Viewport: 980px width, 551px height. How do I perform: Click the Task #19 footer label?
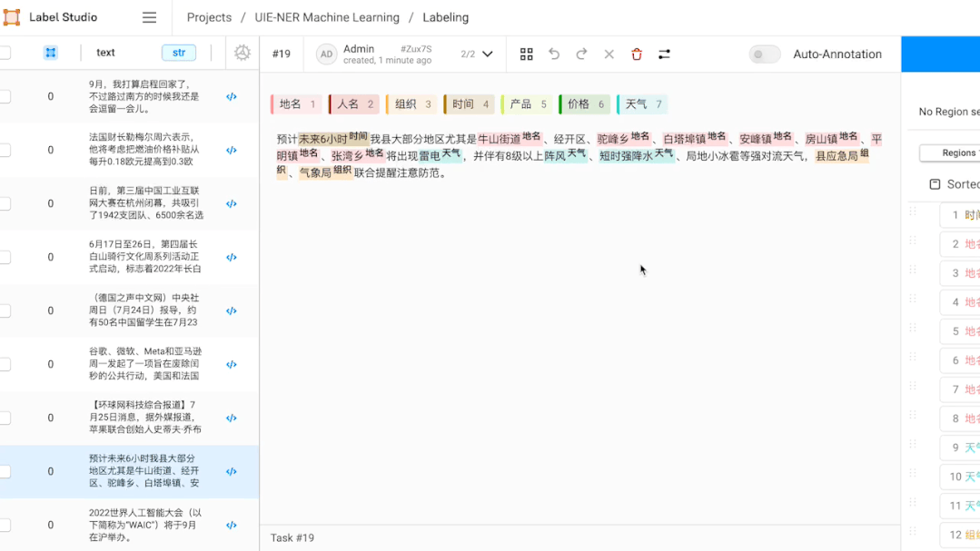(292, 538)
